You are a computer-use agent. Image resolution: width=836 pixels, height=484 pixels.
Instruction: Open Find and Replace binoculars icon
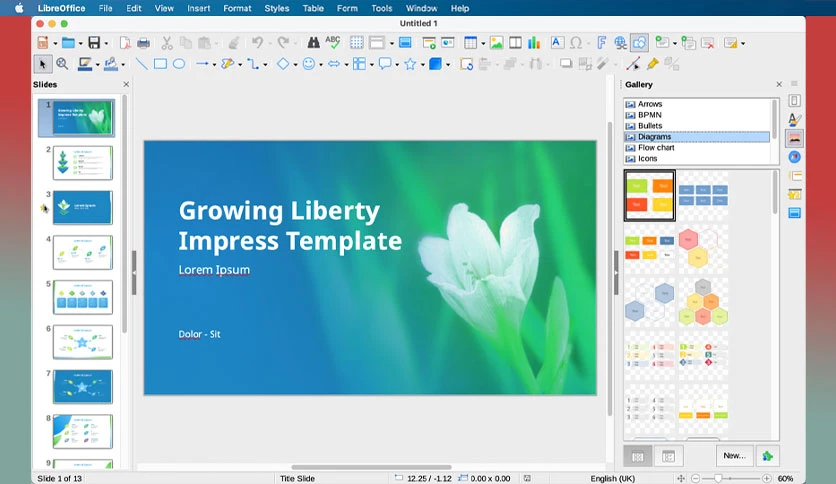(x=314, y=43)
